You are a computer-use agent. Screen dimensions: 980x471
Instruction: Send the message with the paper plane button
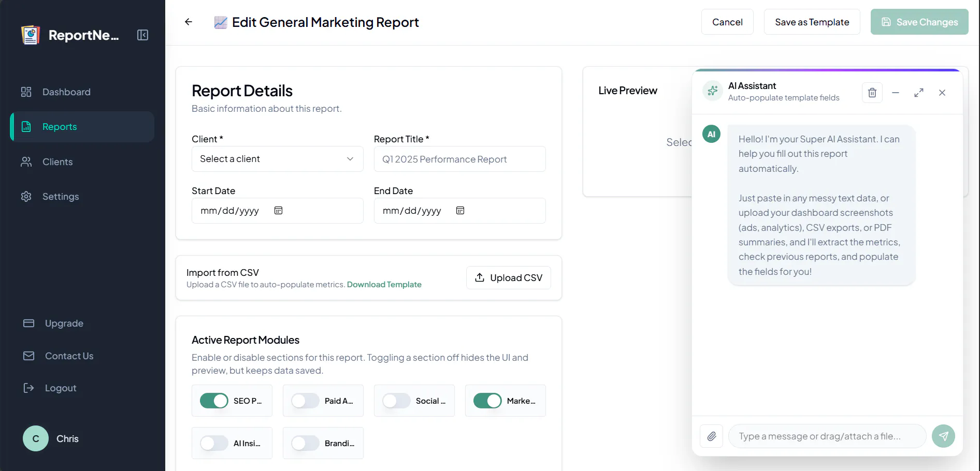[x=943, y=436]
